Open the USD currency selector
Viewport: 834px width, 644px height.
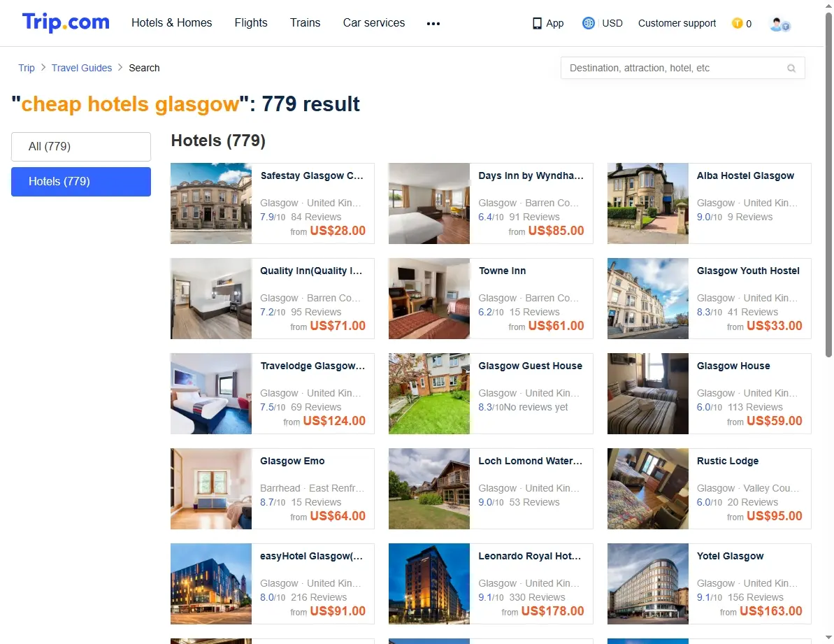click(x=612, y=23)
